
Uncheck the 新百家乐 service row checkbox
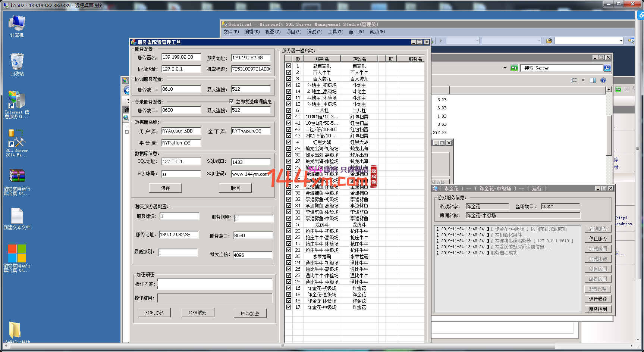point(289,66)
